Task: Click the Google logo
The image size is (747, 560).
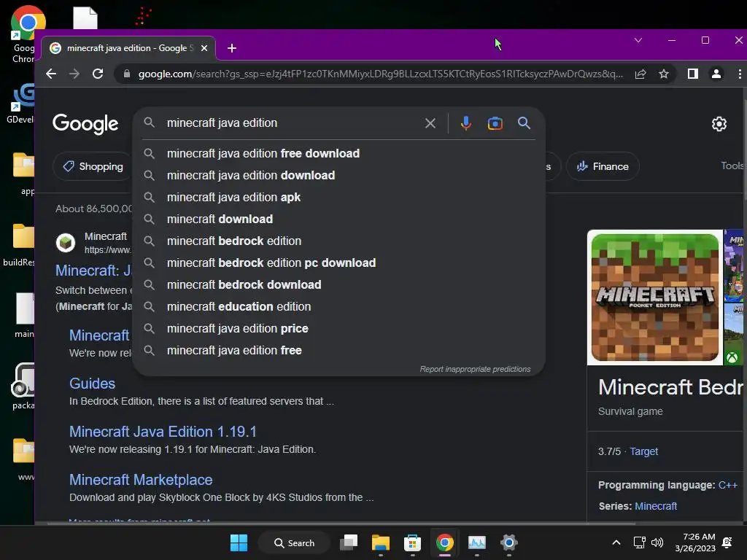Action: [x=85, y=124]
